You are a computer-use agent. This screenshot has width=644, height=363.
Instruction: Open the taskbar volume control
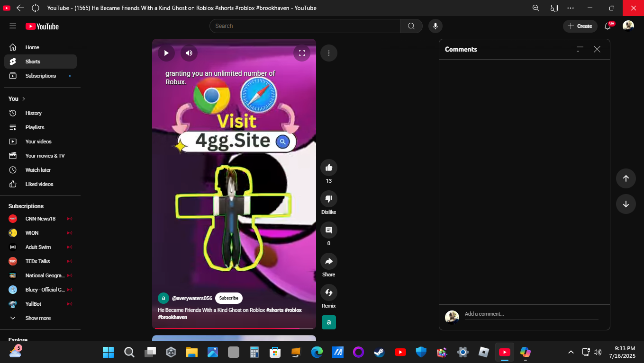point(598,352)
